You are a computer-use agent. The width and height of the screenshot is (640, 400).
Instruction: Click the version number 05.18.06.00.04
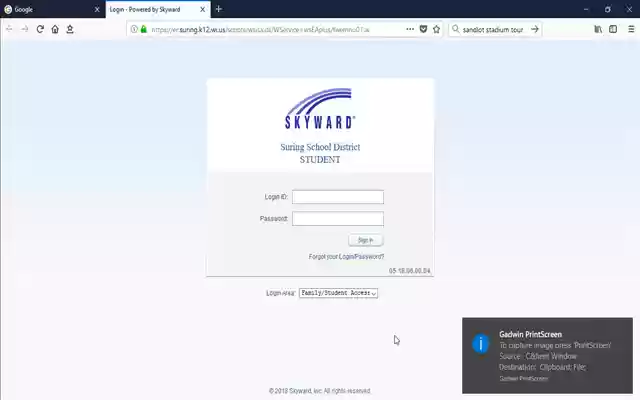(x=409, y=271)
